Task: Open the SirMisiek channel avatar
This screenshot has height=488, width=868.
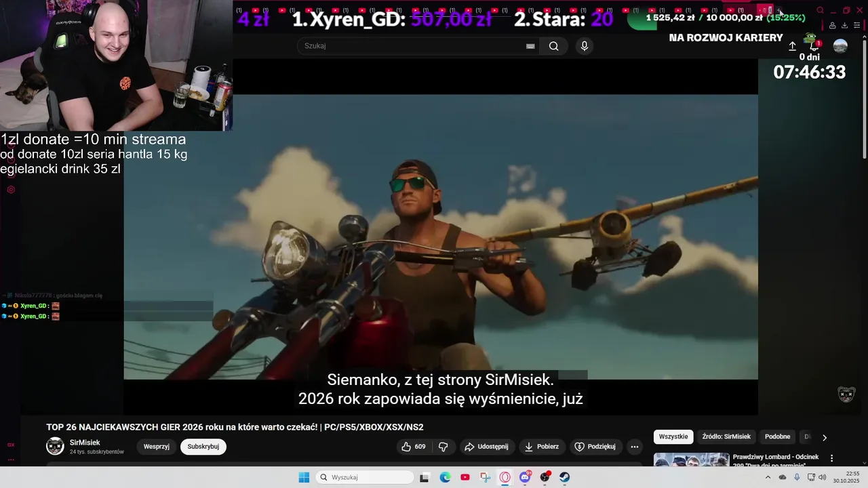Action: pyautogui.click(x=55, y=446)
